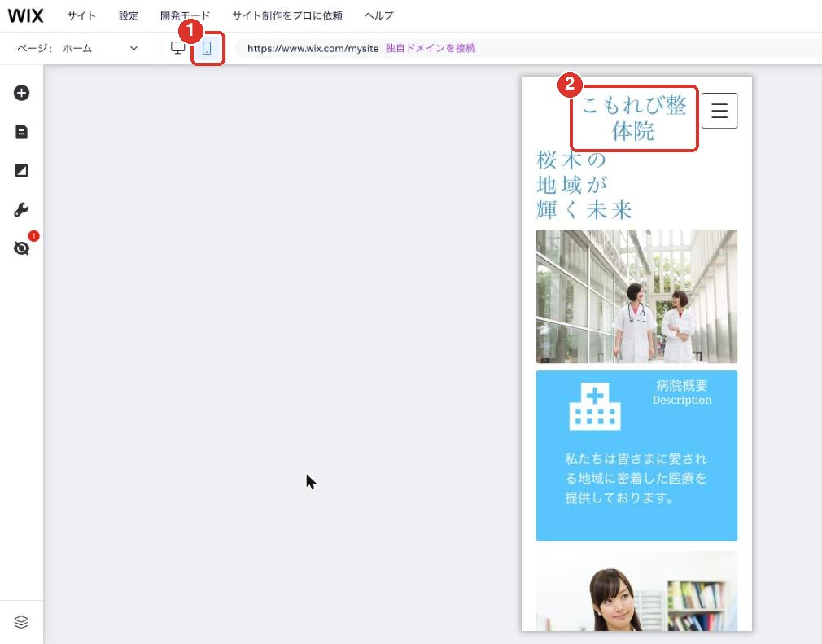Click the site URL https://www.wix.com/mysite
Image resolution: width=822 pixels, height=644 pixels.
click(x=313, y=48)
